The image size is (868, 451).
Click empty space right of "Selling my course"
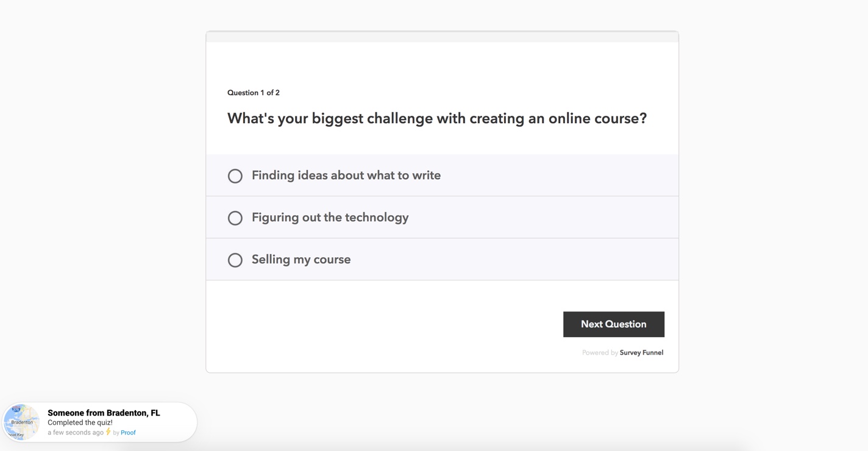pos(518,260)
